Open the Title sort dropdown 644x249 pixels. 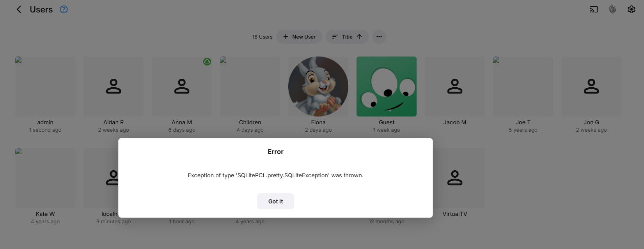tap(347, 37)
